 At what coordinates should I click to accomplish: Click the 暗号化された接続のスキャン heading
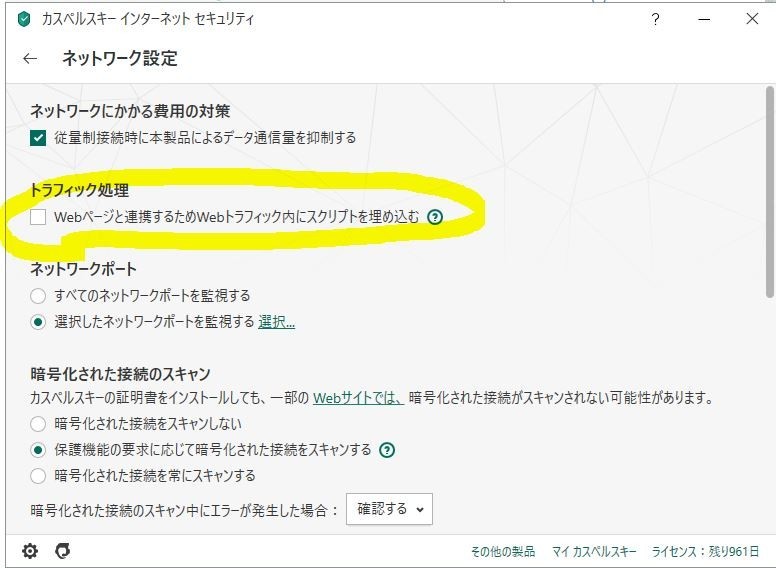tap(120, 374)
